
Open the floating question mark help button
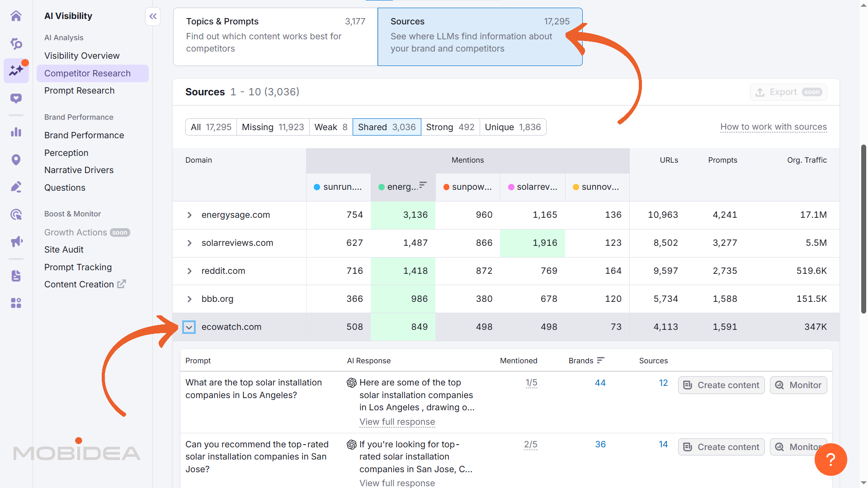831,460
